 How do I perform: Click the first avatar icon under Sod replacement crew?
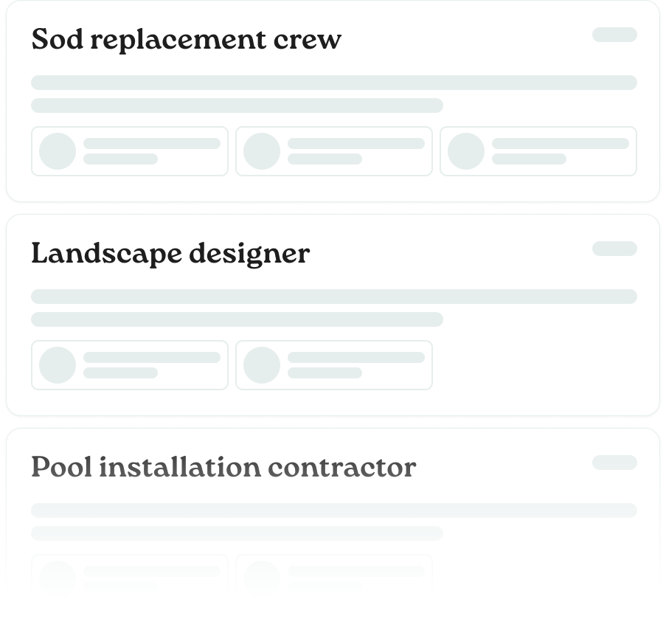tap(58, 151)
